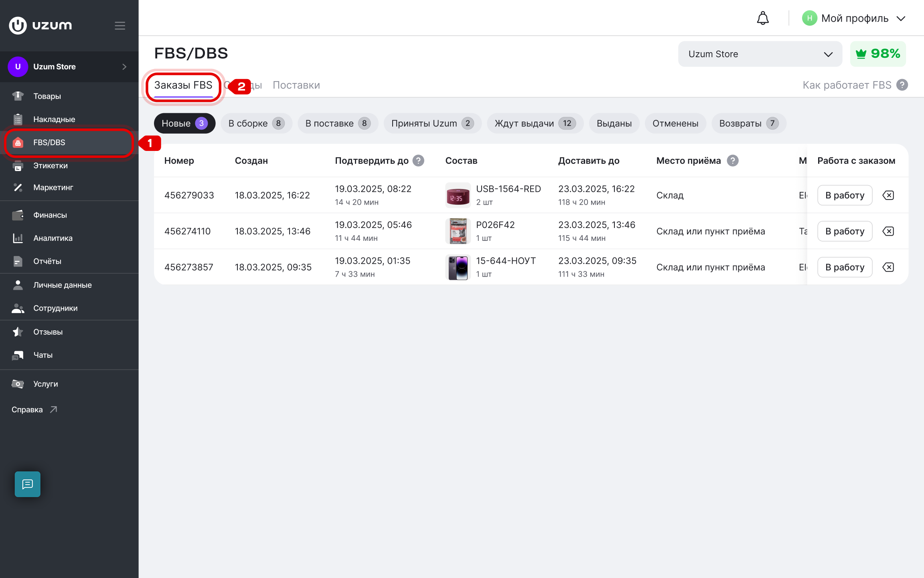The image size is (924, 578).
Task: Show Отменены orders
Action: click(x=675, y=123)
